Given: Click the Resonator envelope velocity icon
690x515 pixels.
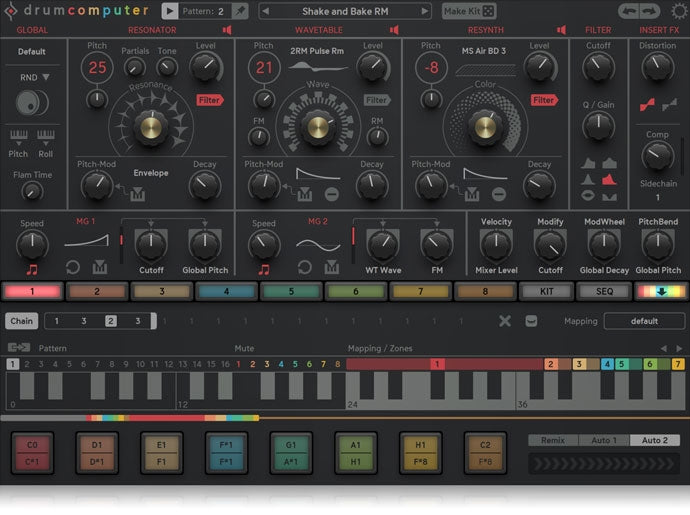Looking at the screenshot, I should point(137,194).
